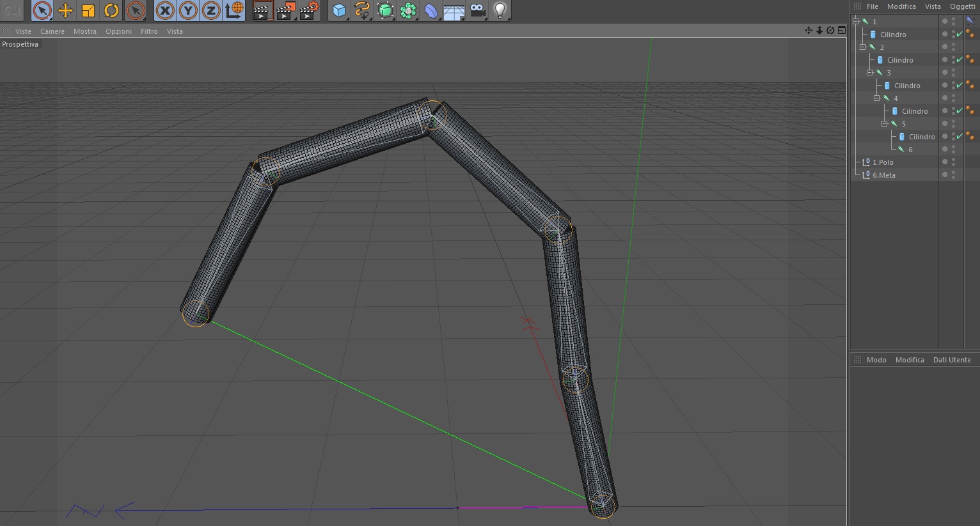Open the blue deformer icon
The height and width of the screenshot is (526, 980).
click(431, 10)
